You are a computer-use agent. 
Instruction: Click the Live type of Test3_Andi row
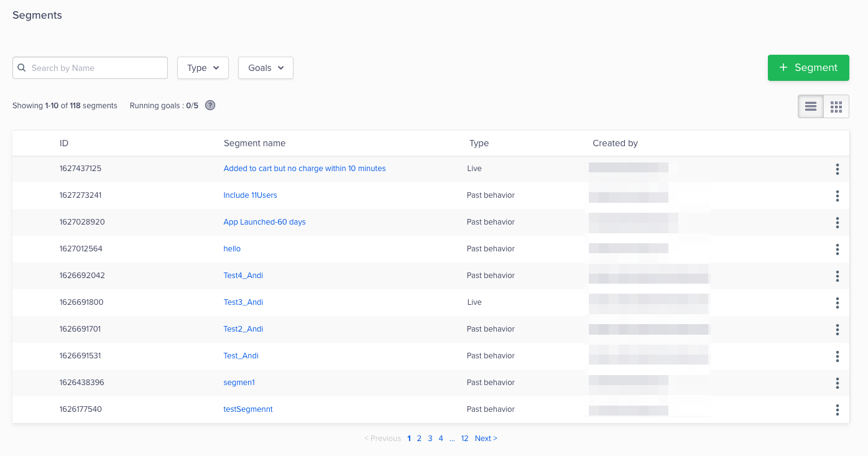474,302
